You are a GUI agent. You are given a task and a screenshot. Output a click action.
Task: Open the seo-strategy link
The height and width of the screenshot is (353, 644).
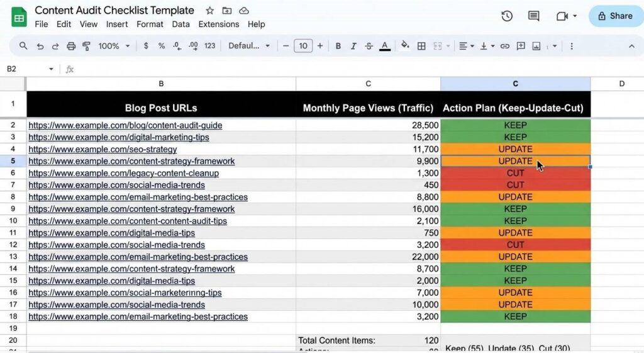103,149
